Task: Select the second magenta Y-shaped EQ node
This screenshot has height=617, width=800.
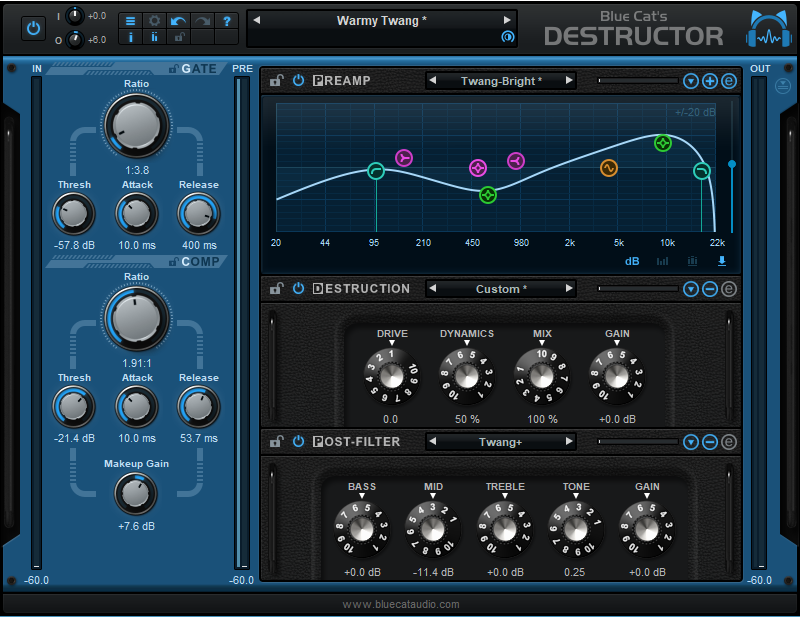Action: (x=516, y=161)
